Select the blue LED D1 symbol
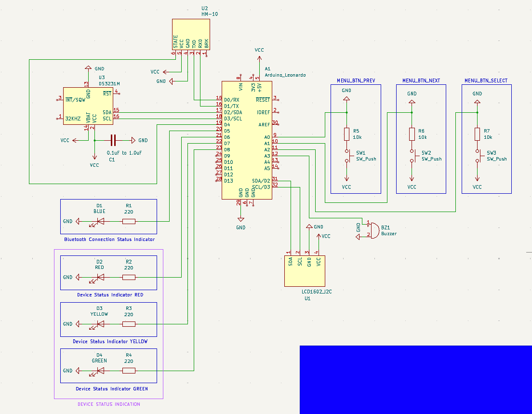The width and height of the screenshot is (532, 414). click(100, 222)
